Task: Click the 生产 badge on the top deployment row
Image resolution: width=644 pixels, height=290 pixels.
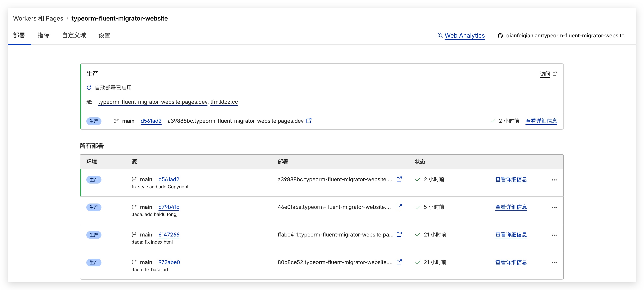Action: point(94,180)
